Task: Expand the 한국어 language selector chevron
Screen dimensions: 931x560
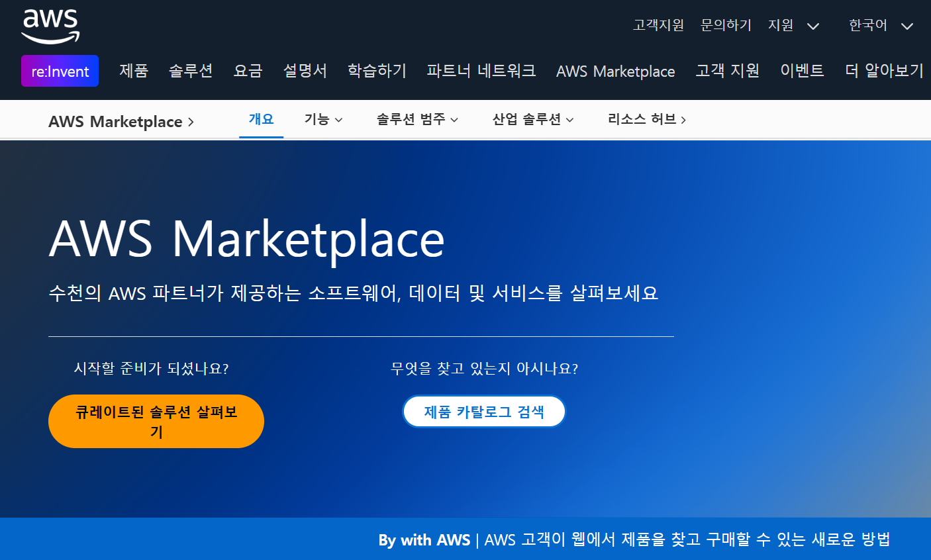Action: (906, 26)
